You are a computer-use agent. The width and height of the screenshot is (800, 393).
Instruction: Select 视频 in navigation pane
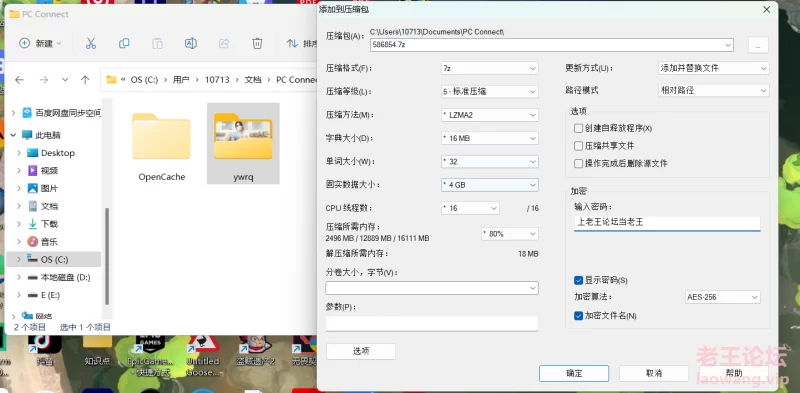coord(49,170)
